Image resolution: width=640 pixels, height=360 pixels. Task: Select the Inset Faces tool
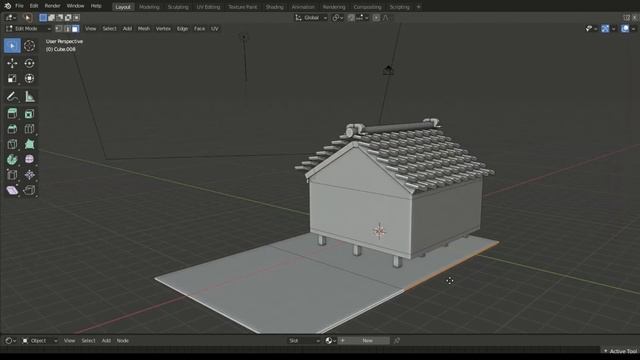coord(29,114)
